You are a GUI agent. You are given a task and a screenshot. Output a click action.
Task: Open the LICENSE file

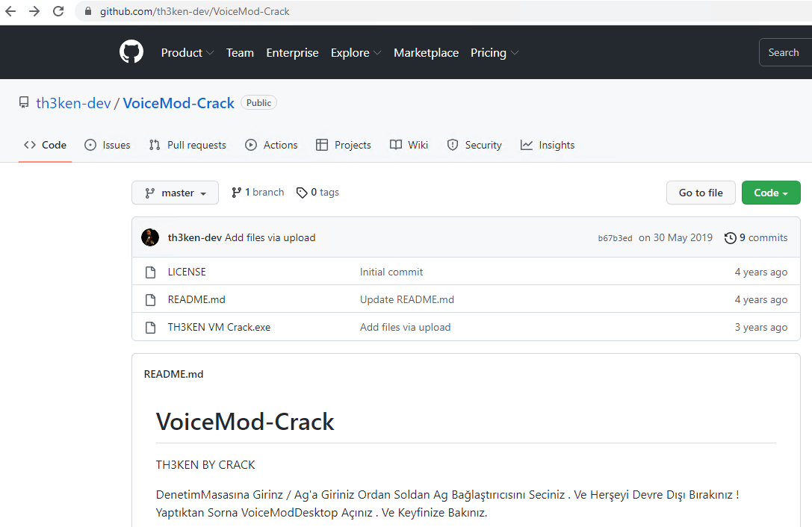pos(187,272)
